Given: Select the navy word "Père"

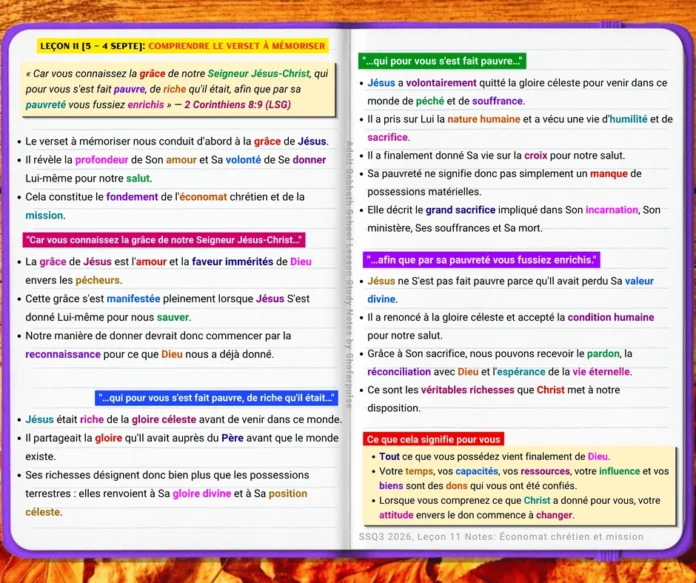Looking at the screenshot, I should 232,438.
